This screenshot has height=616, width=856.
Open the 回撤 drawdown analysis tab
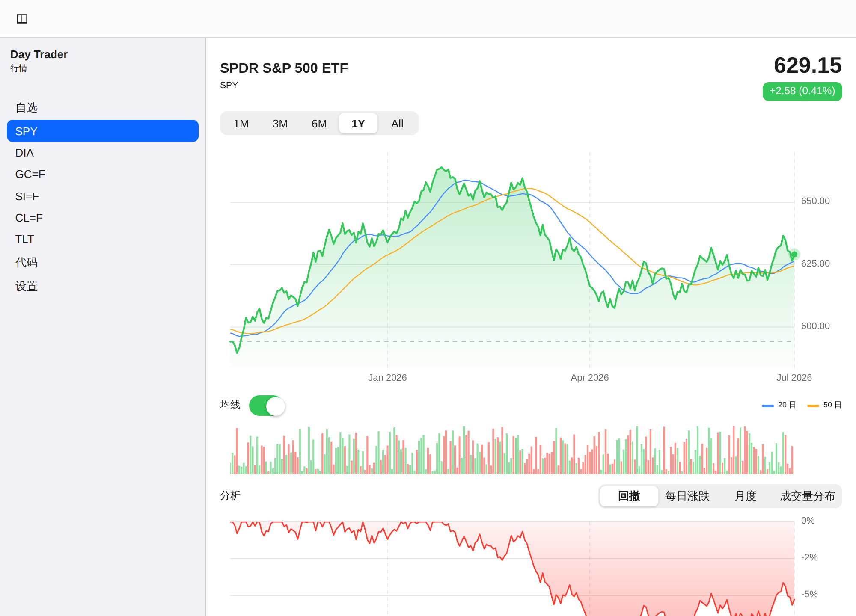[629, 496]
